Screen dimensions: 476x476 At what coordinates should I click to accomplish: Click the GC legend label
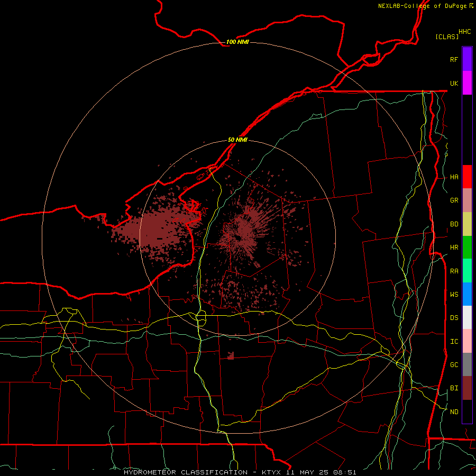454,365
